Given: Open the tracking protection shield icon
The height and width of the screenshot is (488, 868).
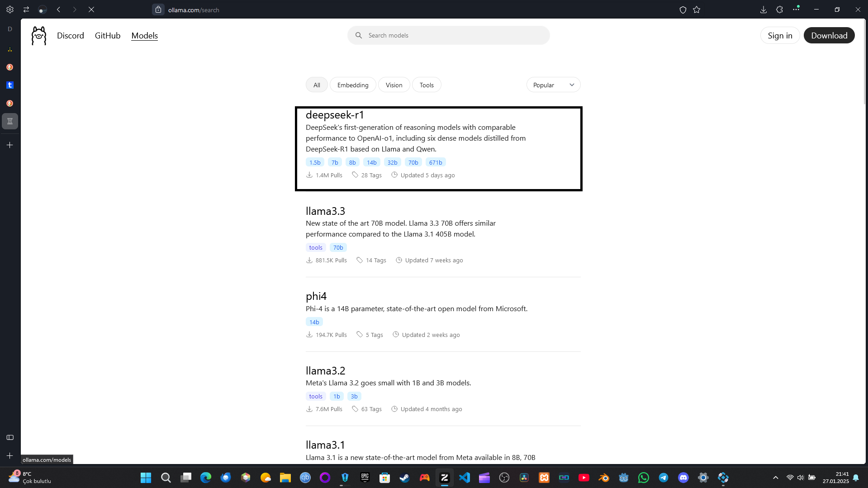Looking at the screenshot, I should click(683, 9).
